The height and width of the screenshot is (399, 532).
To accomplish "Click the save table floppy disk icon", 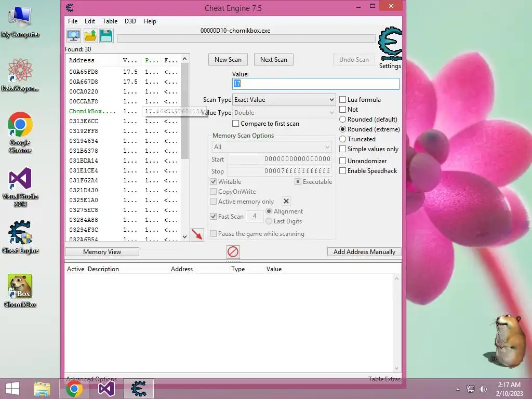I will (x=106, y=36).
